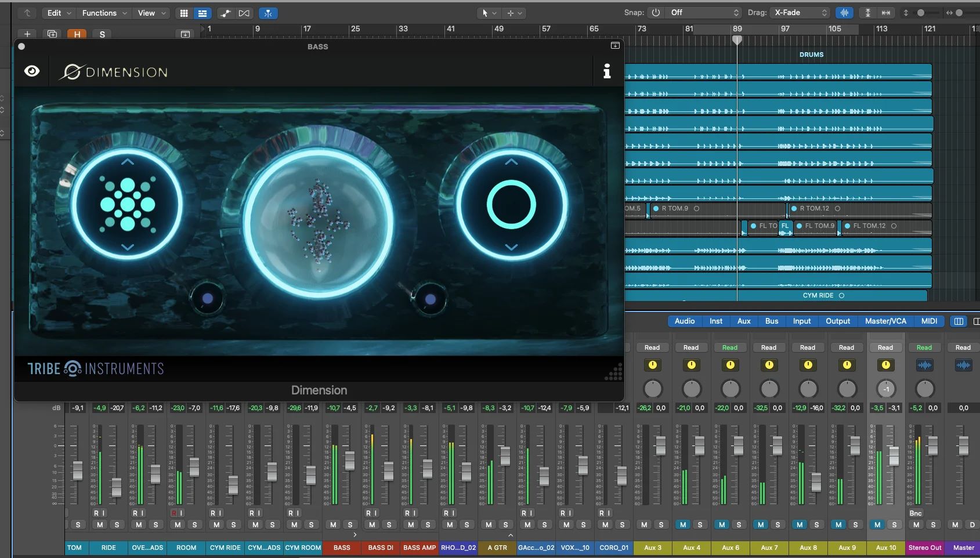Click the automation curve tool icon
The image size is (980, 558).
coord(226,13)
